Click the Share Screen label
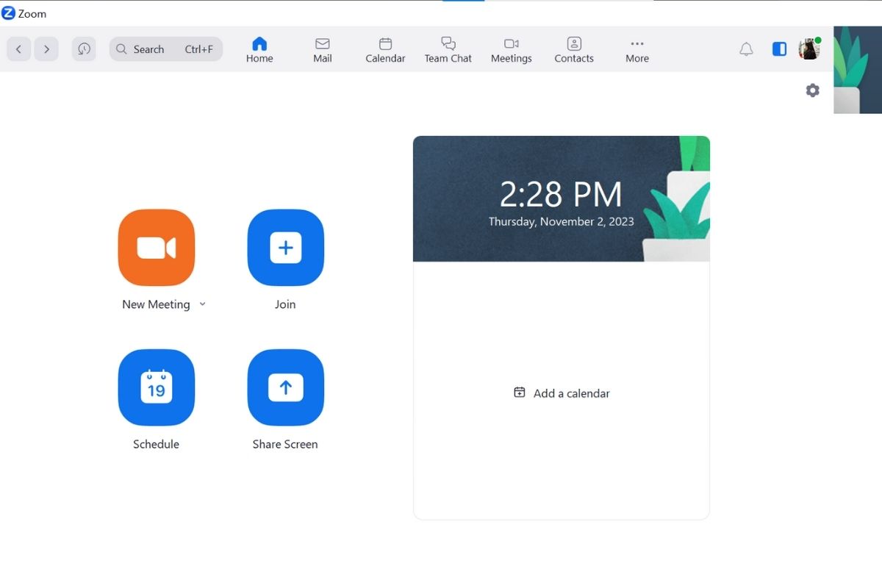The height and width of the screenshot is (588, 882). coord(285,444)
